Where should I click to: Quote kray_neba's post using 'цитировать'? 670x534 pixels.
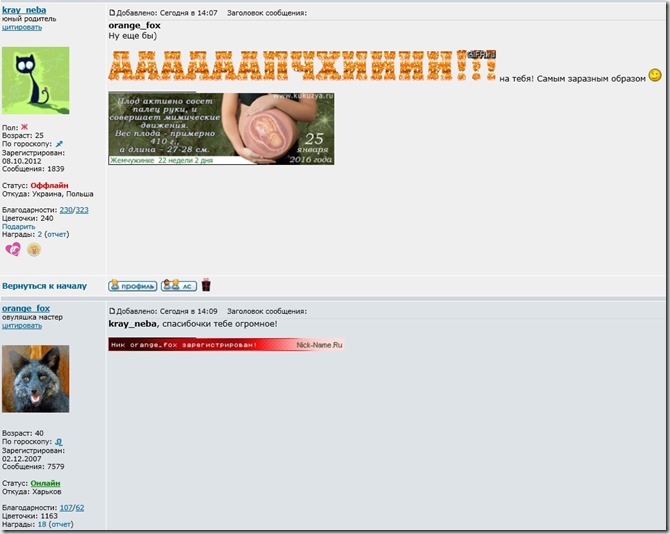[22, 28]
